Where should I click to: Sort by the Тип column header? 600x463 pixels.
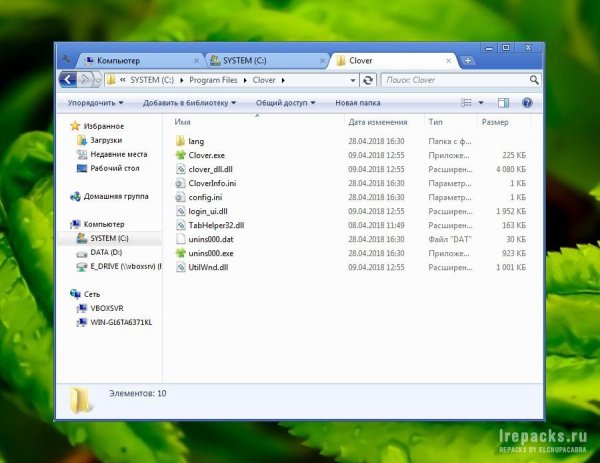(x=435, y=122)
